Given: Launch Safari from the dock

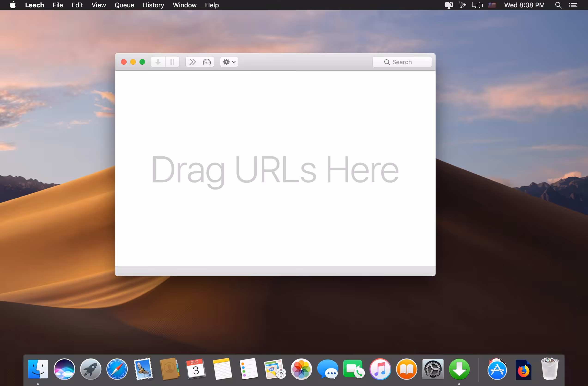Looking at the screenshot, I should [x=117, y=369].
